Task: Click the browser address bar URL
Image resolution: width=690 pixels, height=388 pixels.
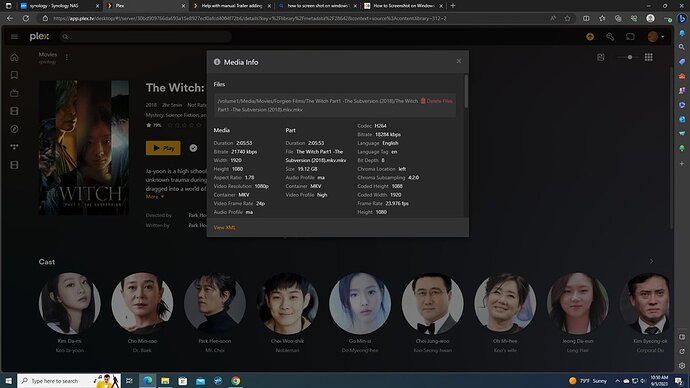Action: (x=250, y=18)
